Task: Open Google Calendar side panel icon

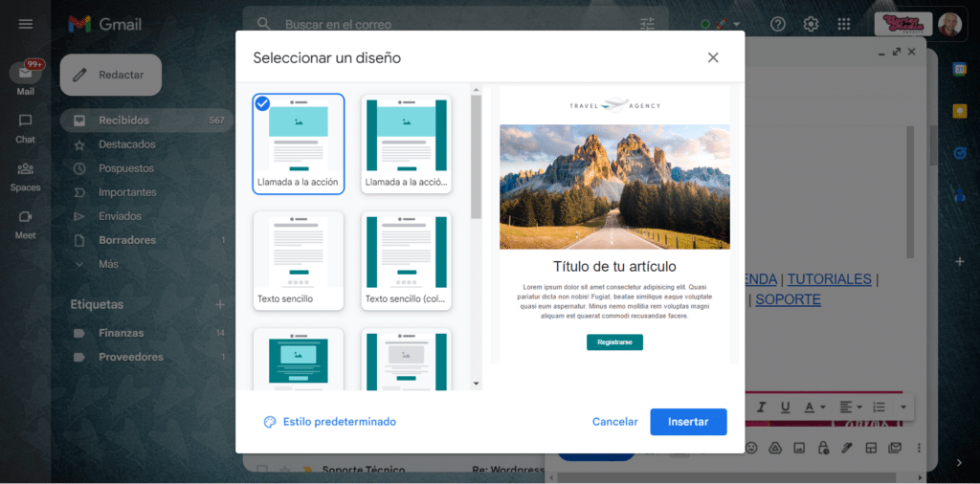Action: [960, 69]
